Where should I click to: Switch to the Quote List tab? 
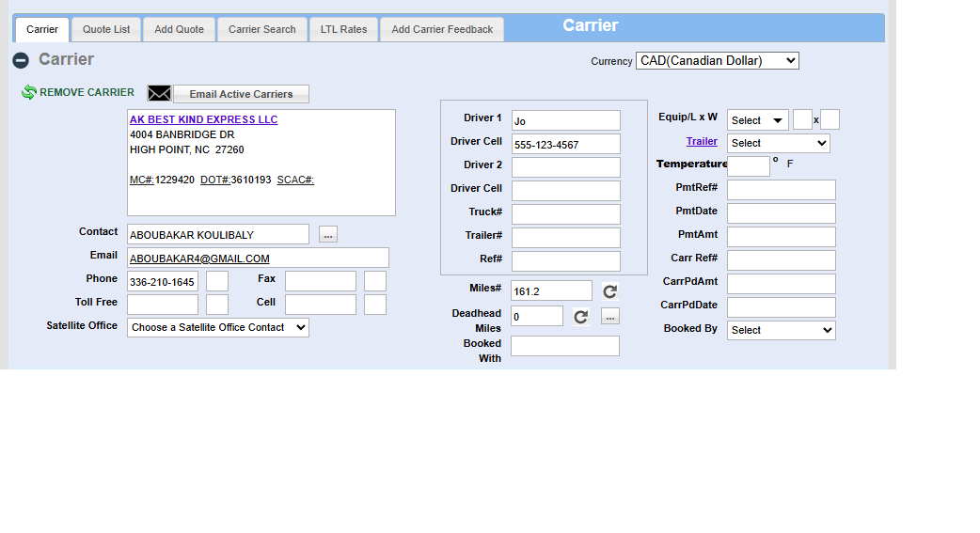click(x=106, y=29)
